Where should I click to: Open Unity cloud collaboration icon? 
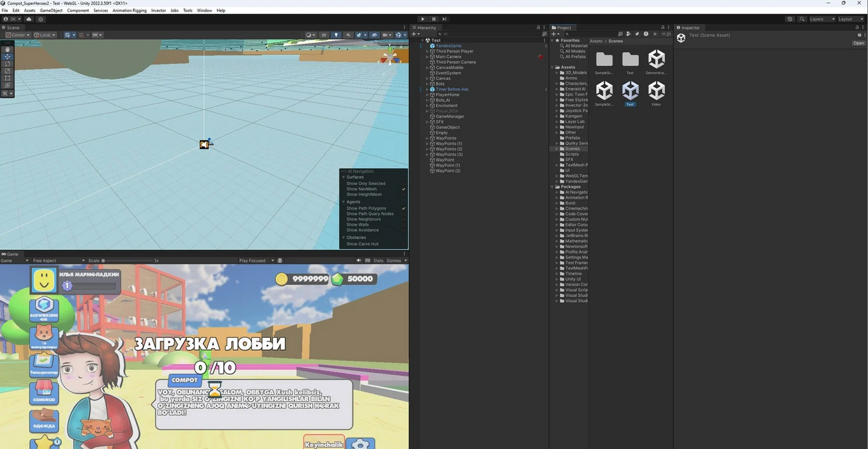pyautogui.click(x=790, y=19)
